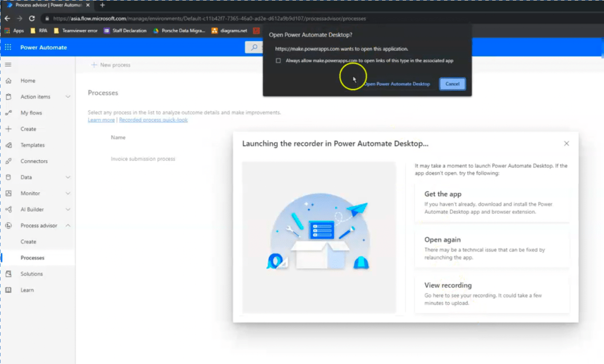Open the Teamviewer error bookmark
This screenshot has width=604, height=364.
click(76, 31)
